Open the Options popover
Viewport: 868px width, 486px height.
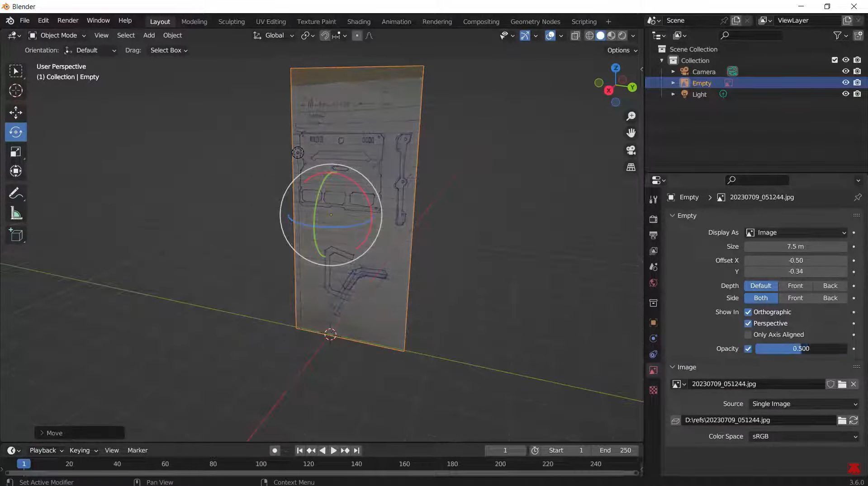point(622,50)
